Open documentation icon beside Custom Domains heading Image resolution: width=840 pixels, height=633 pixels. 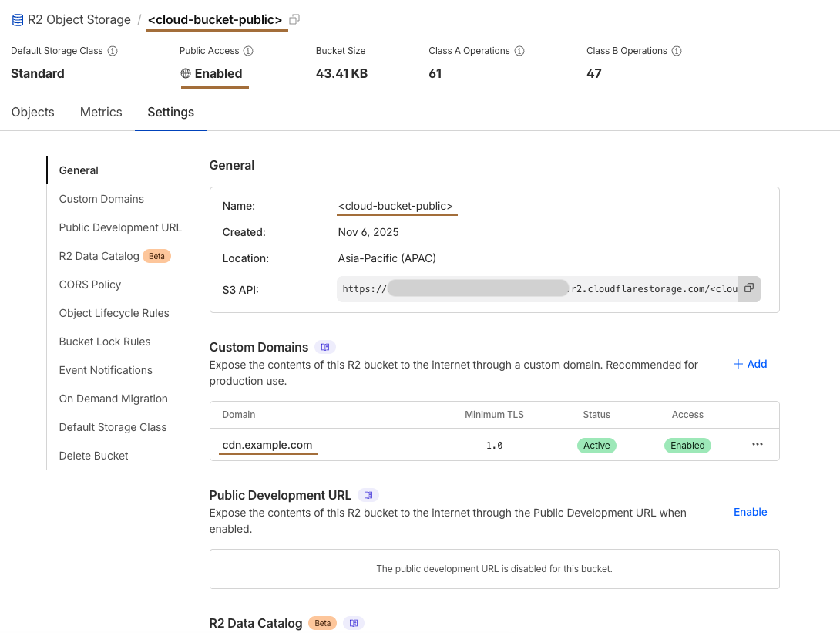[x=324, y=347]
